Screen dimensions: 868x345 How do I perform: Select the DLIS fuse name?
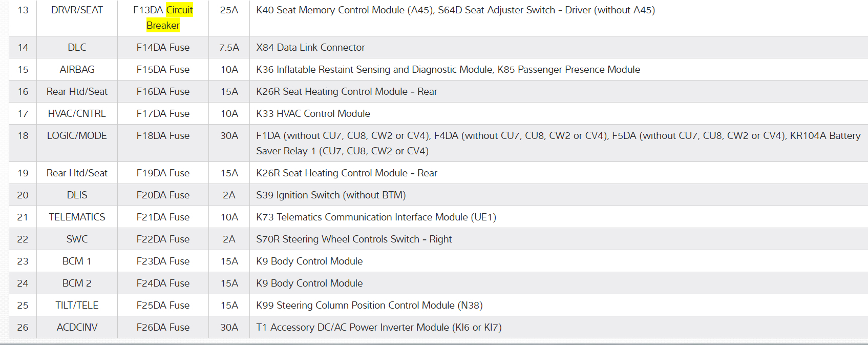click(77, 195)
